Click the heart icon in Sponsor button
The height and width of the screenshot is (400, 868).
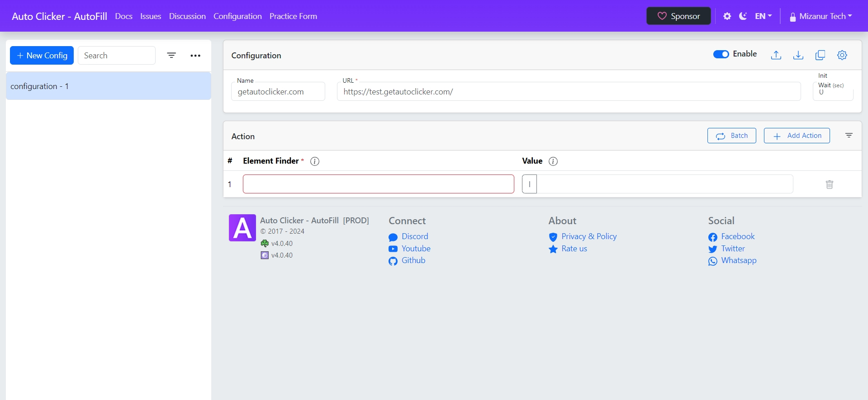pyautogui.click(x=662, y=16)
